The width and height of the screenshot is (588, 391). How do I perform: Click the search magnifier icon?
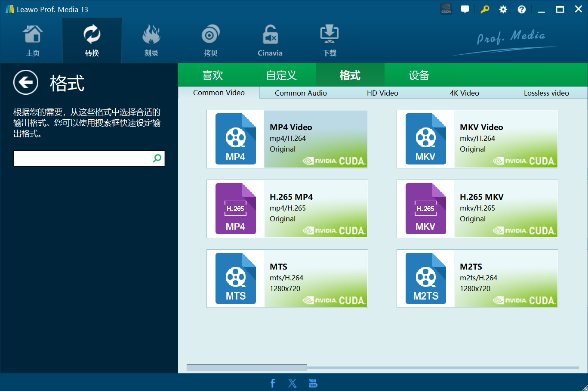(x=157, y=158)
